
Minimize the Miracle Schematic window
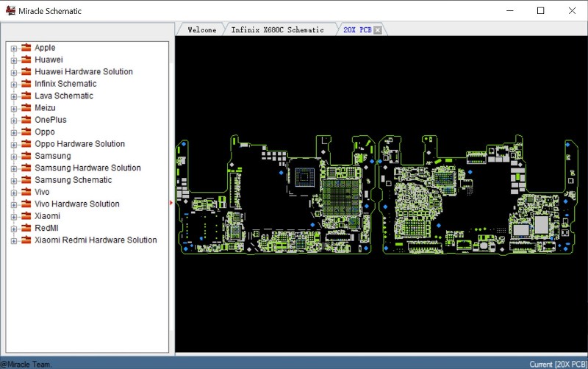pyautogui.click(x=509, y=10)
